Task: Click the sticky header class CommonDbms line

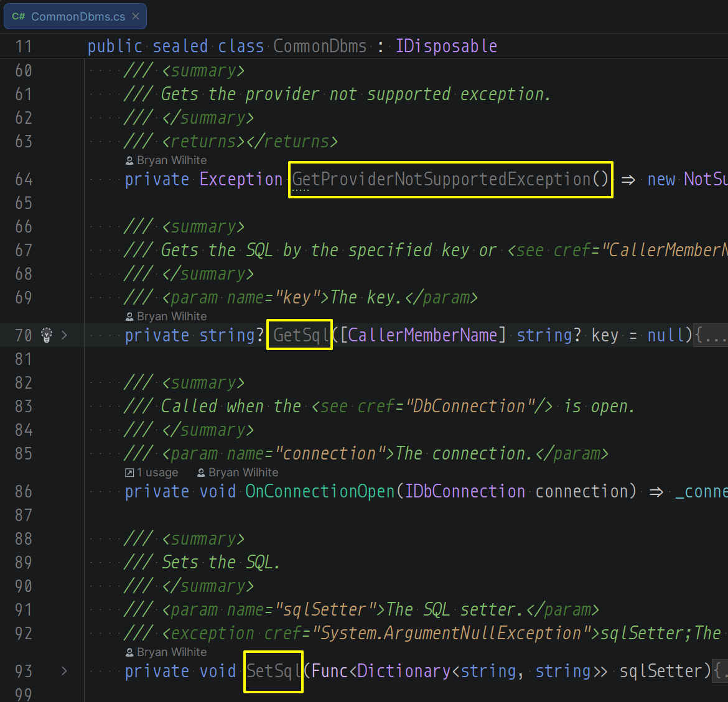Action: pyautogui.click(x=364, y=46)
